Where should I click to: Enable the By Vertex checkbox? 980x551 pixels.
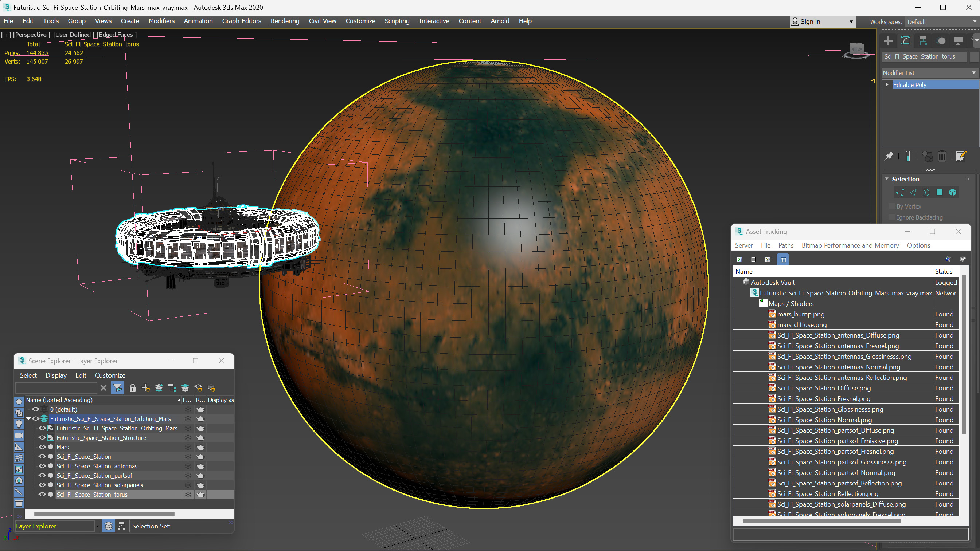click(892, 206)
